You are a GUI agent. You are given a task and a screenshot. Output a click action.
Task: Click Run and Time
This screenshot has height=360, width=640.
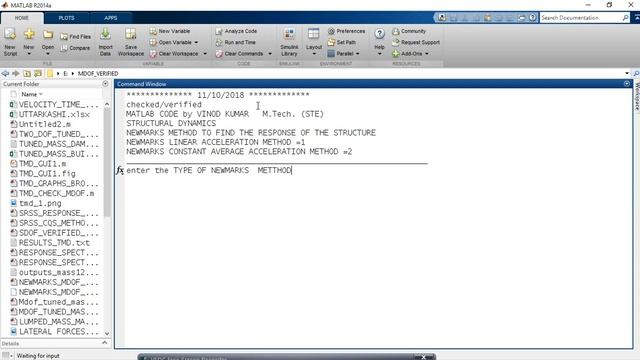click(236, 42)
